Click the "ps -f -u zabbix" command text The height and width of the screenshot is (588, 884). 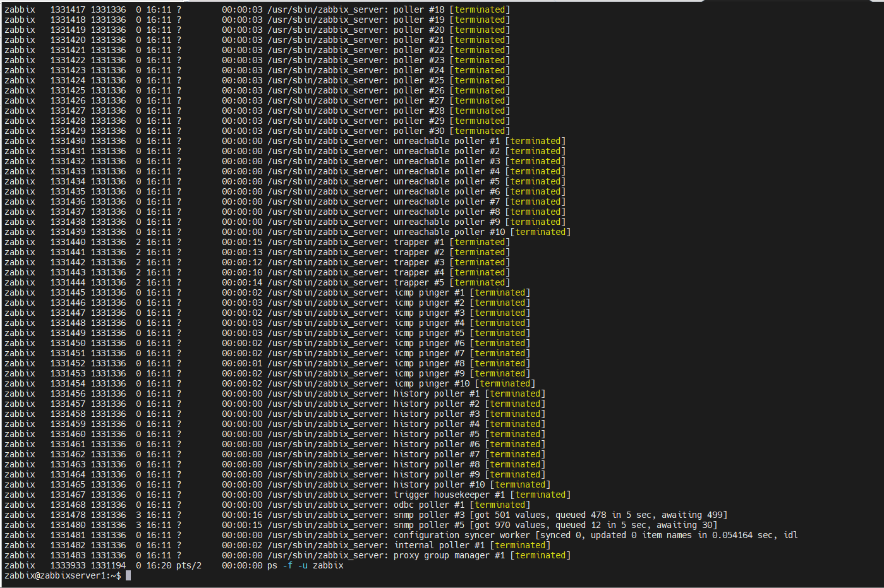305,565
